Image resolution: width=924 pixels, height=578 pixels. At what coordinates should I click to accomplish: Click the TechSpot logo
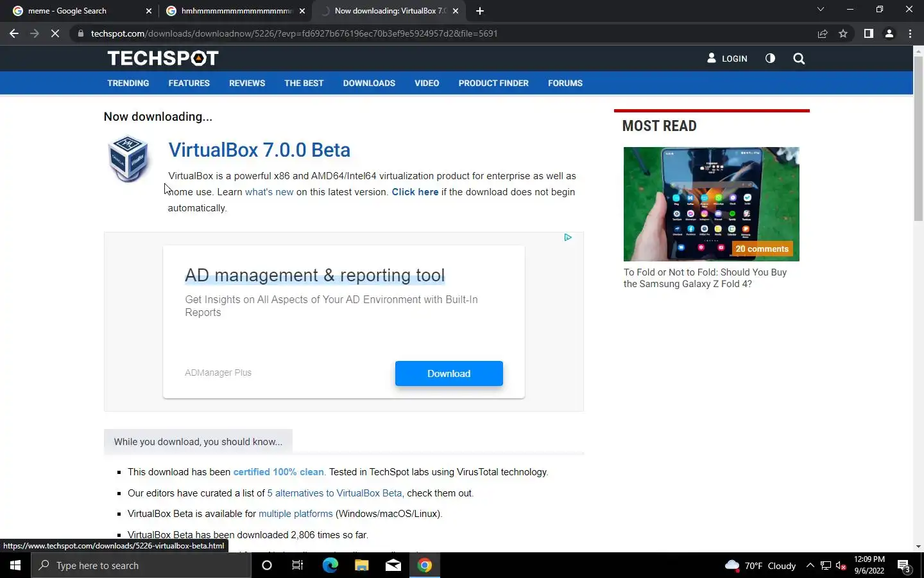click(163, 58)
